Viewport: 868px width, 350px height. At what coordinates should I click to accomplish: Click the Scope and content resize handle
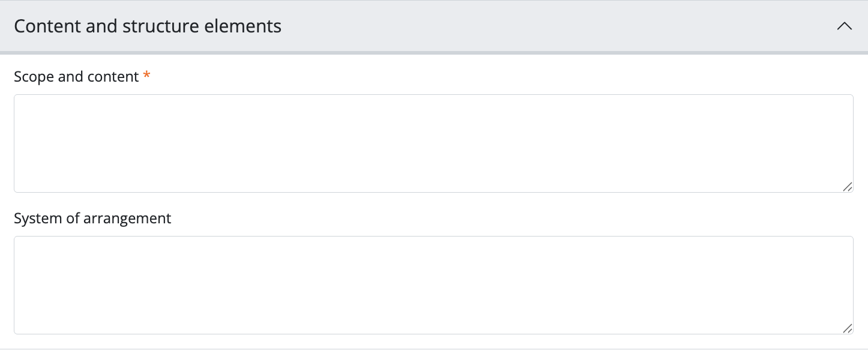(847, 187)
